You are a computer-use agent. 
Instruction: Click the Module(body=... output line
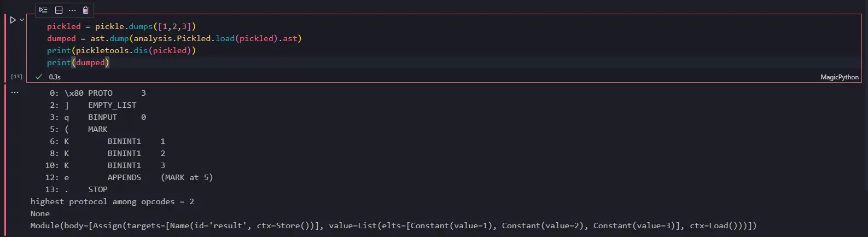[393, 226]
